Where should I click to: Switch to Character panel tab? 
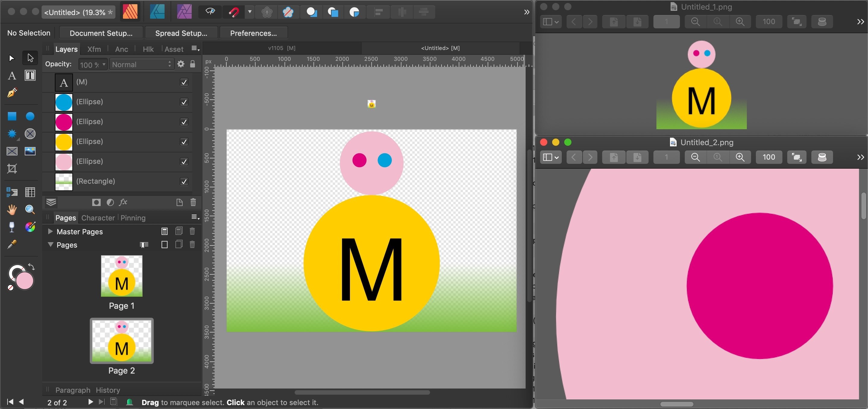[98, 218]
